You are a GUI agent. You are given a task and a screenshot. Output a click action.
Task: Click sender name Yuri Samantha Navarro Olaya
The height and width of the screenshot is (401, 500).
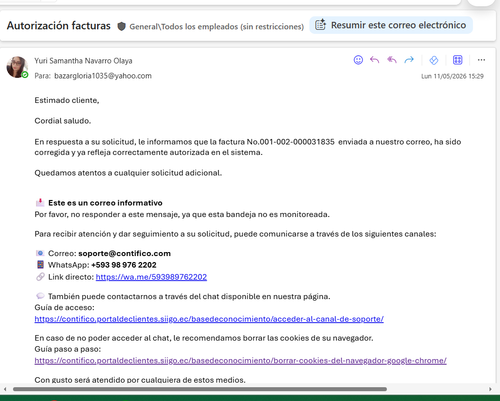click(x=83, y=61)
